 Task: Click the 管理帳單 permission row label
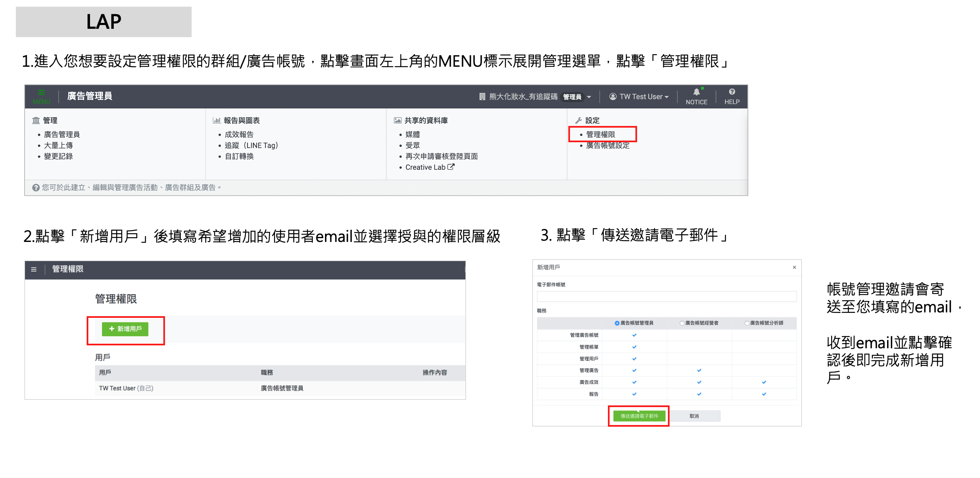tap(589, 347)
